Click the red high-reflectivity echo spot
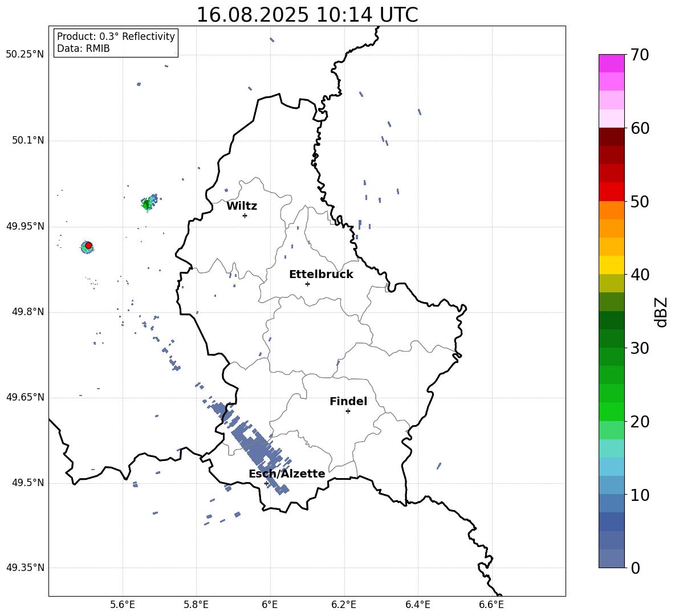This screenshot has height=616, width=675. (x=88, y=246)
